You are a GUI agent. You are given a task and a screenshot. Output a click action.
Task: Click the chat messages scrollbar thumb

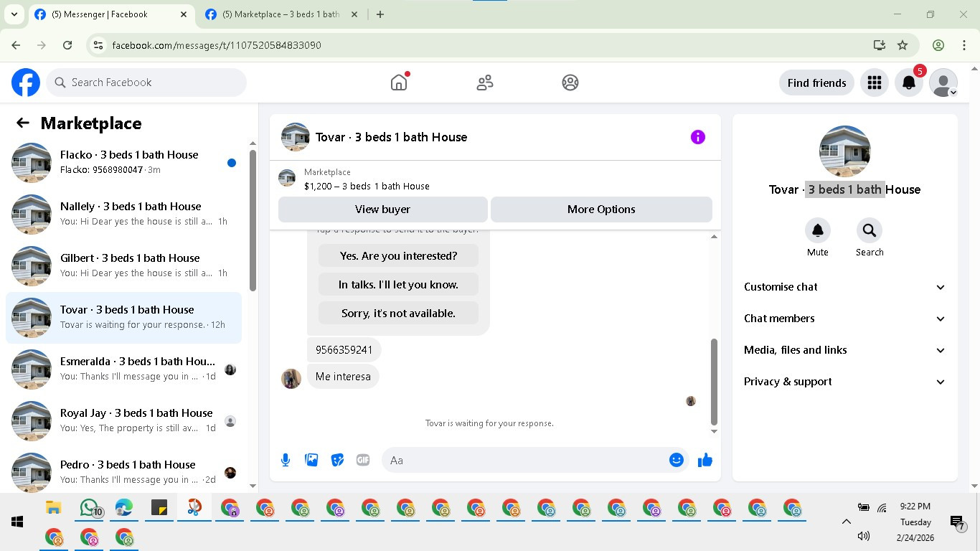pyautogui.click(x=714, y=382)
